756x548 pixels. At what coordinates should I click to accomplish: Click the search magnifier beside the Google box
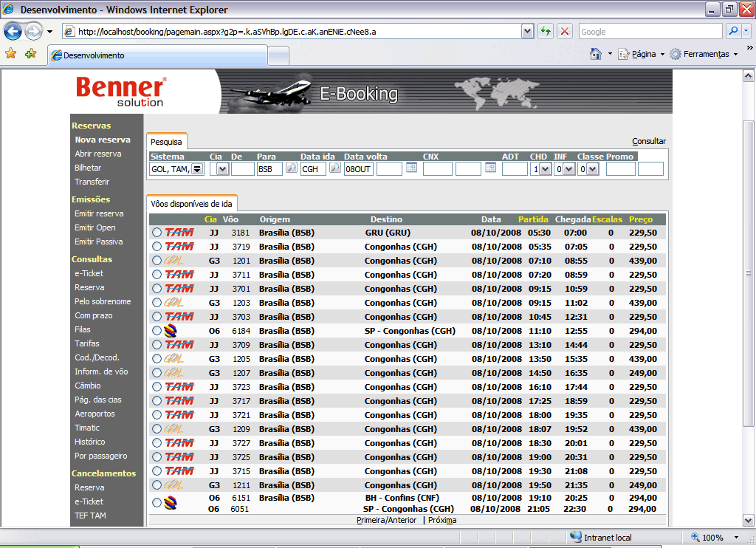point(733,31)
